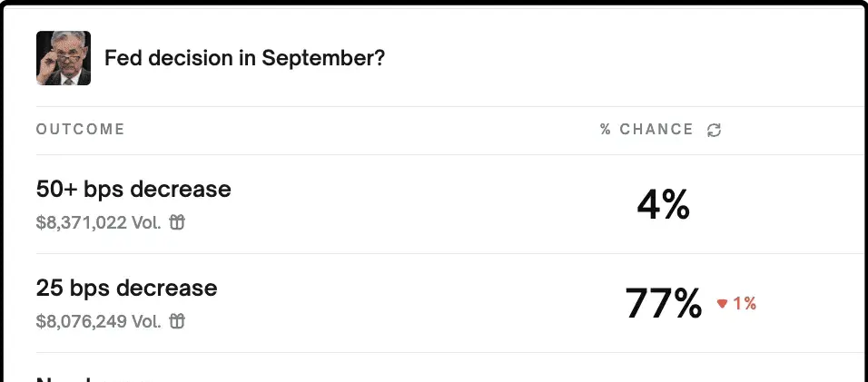Open the Jerome Powell market thumbnail
Viewport: 868px width, 382px height.
tap(64, 58)
